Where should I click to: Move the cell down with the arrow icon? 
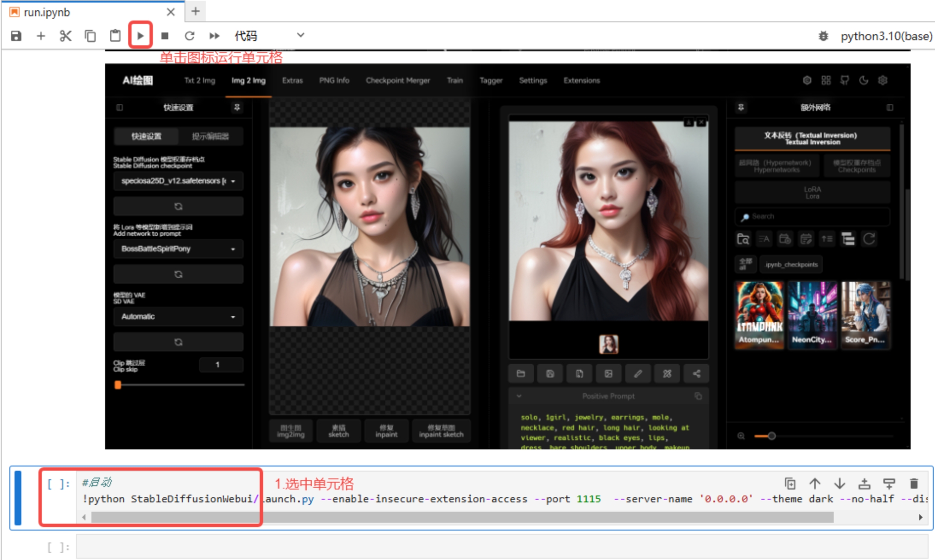[x=839, y=484]
